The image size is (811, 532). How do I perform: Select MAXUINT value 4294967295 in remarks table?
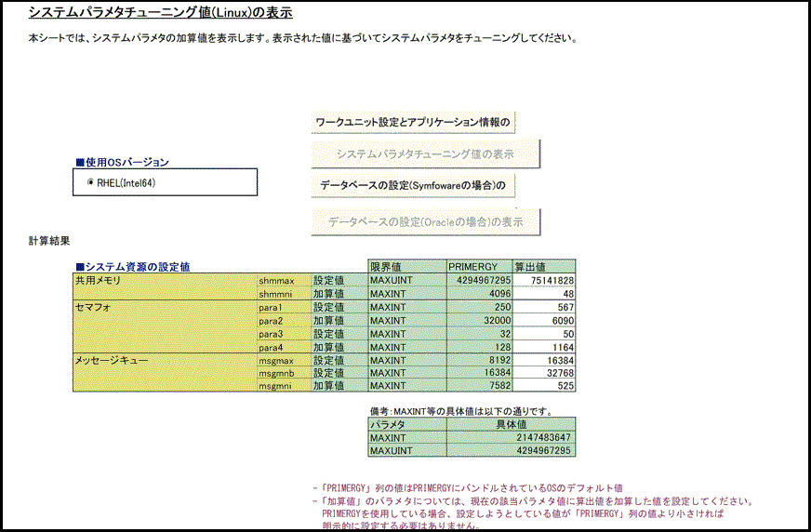tap(511, 450)
